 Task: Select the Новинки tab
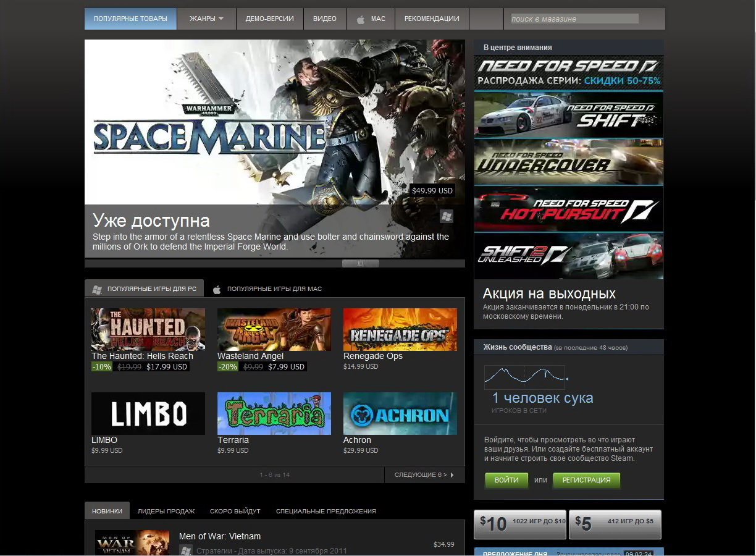(107, 511)
